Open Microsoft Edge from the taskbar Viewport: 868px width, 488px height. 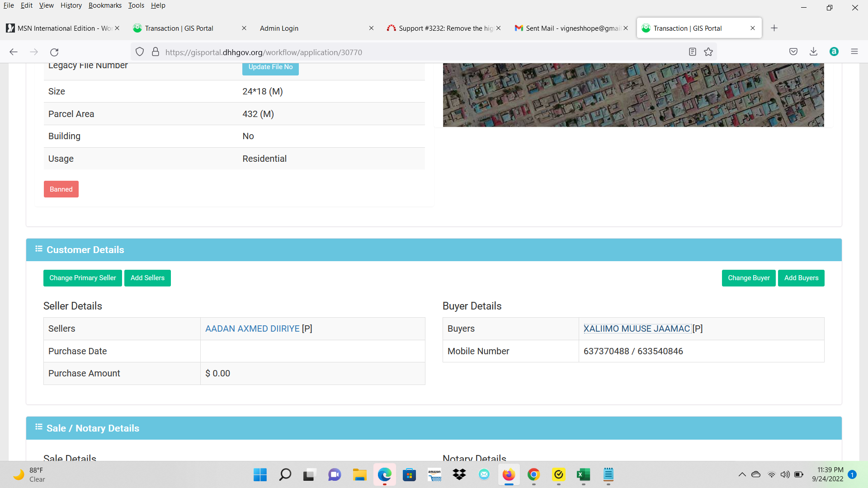pyautogui.click(x=385, y=474)
